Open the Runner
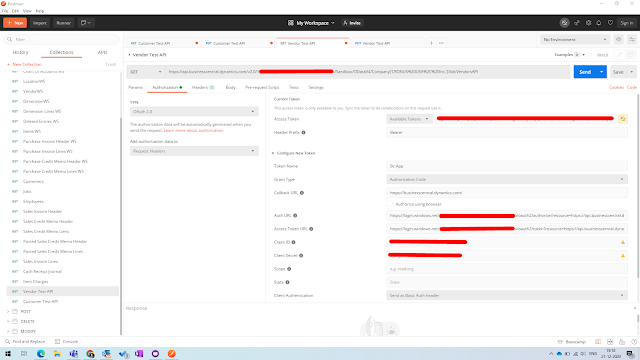This screenshot has height=360, width=640. click(x=64, y=23)
